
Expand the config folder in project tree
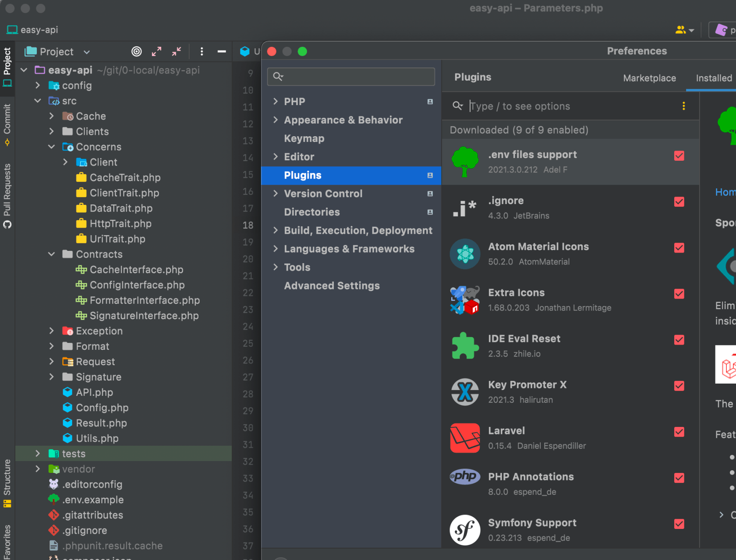(38, 85)
